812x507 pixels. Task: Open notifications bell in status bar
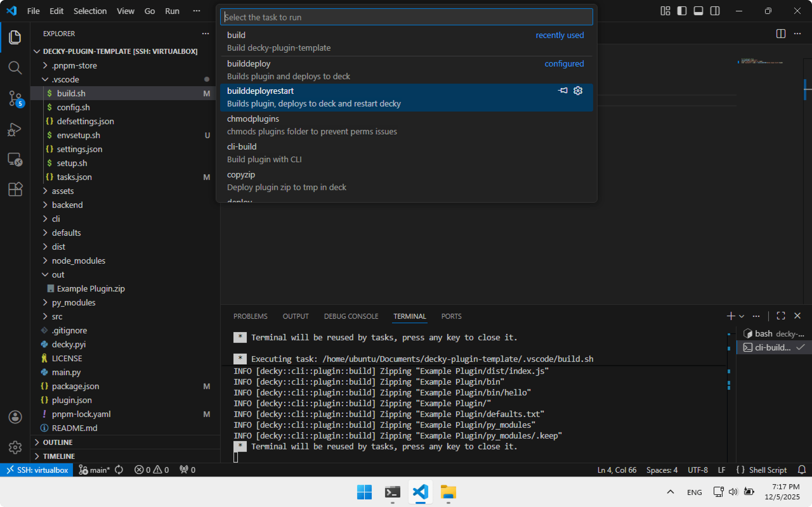click(x=802, y=470)
